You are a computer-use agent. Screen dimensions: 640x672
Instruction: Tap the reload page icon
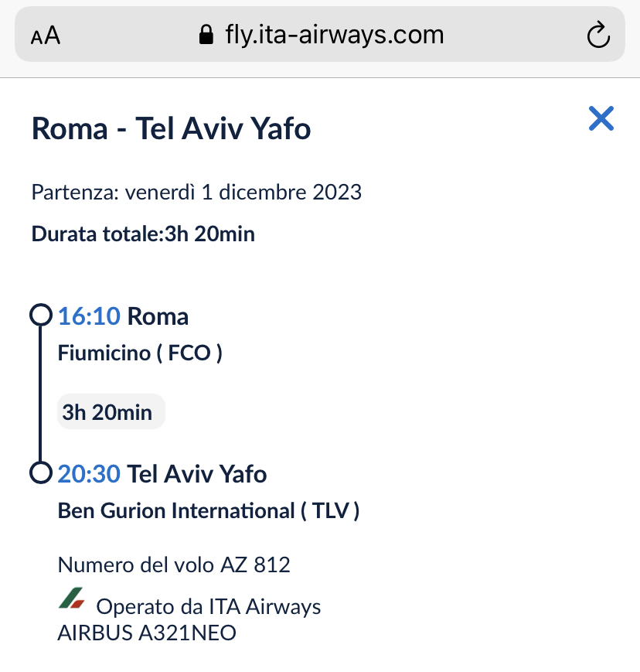coord(598,36)
